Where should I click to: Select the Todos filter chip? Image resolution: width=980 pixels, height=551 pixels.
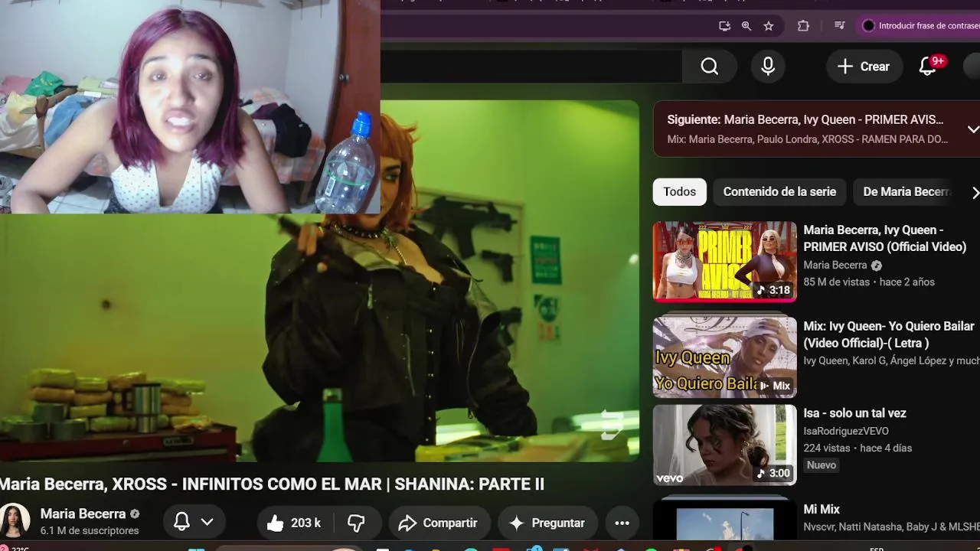680,192
